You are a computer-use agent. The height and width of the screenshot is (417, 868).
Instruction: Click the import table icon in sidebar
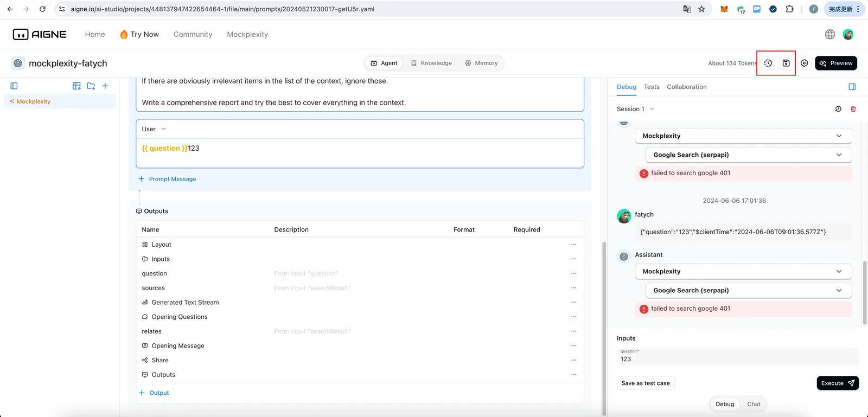76,86
